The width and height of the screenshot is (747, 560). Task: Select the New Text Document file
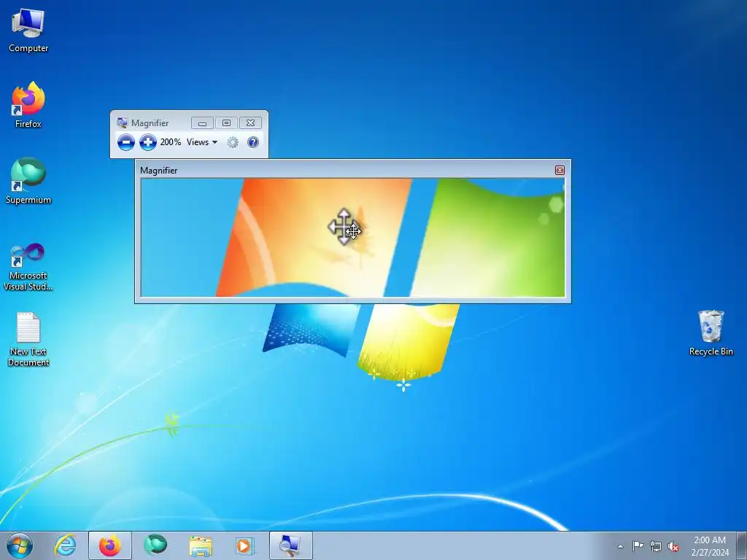(x=28, y=339)
